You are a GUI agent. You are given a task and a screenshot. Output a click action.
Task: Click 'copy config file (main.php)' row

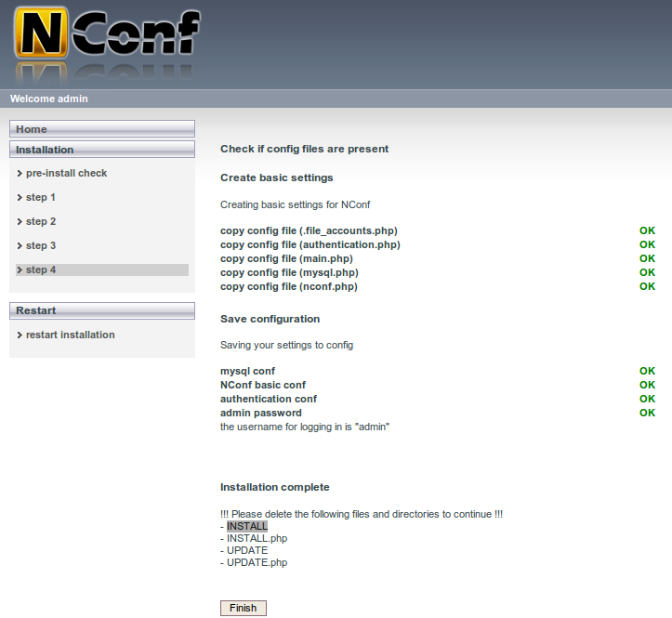coord(286,258)
